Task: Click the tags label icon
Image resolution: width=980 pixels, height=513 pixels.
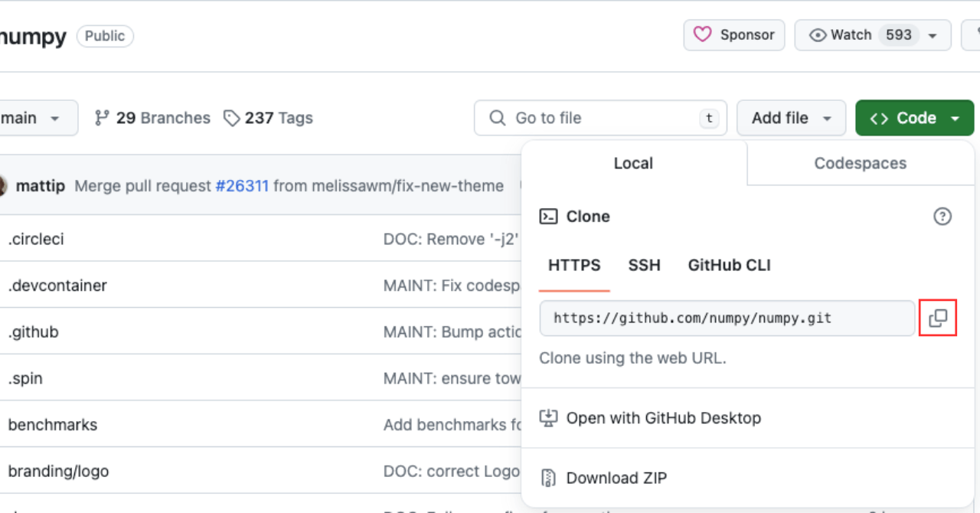Action: pos(232,118)
